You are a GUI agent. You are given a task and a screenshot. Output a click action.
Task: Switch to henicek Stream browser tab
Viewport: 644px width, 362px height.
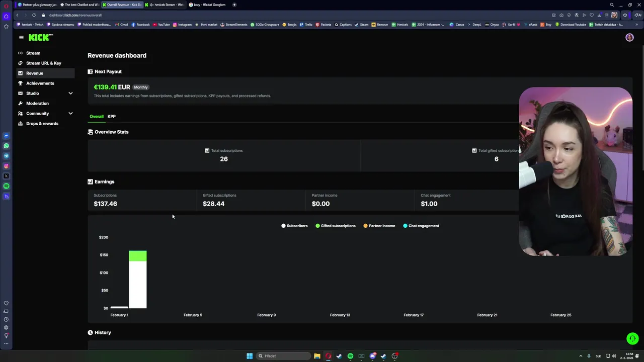point(165,5)
